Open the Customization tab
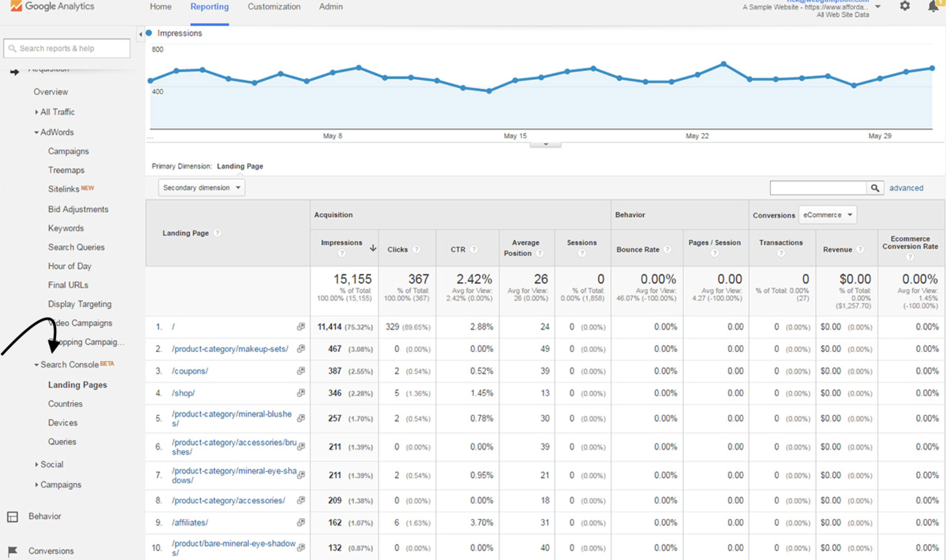This screenshot has width=946, height=560. point(274,7)
